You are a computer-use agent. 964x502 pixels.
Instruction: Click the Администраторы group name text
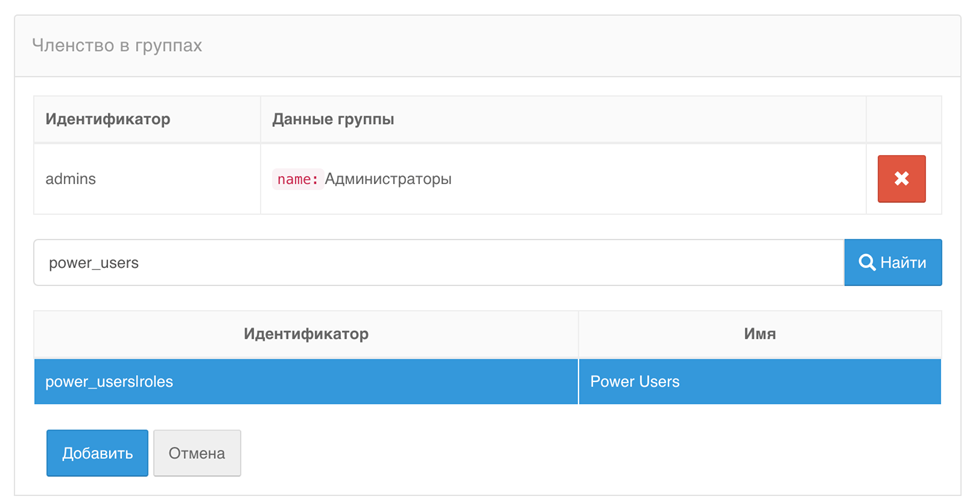pos(388,179)
